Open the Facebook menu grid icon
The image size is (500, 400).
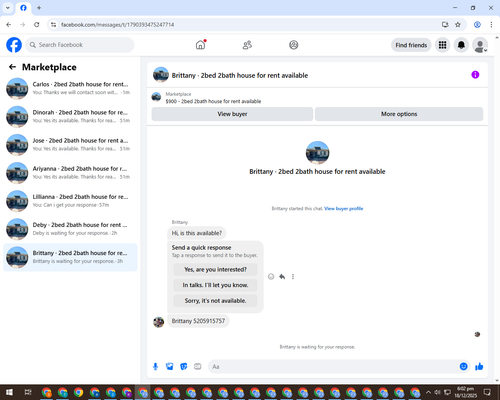click(442, 45)
